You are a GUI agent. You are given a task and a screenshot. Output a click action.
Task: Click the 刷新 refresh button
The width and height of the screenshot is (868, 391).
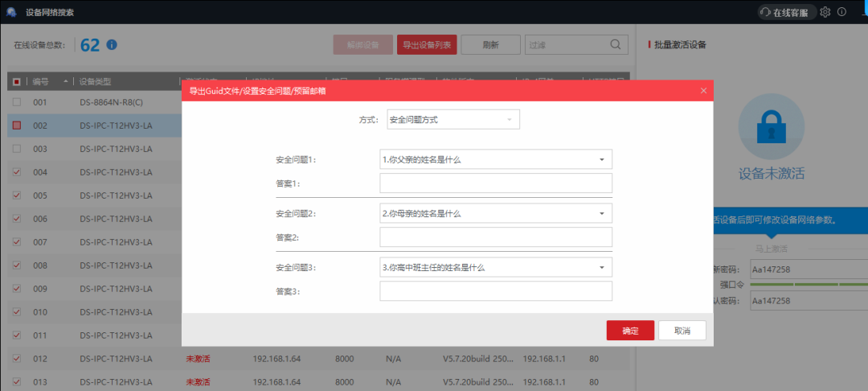pos(490,45)
